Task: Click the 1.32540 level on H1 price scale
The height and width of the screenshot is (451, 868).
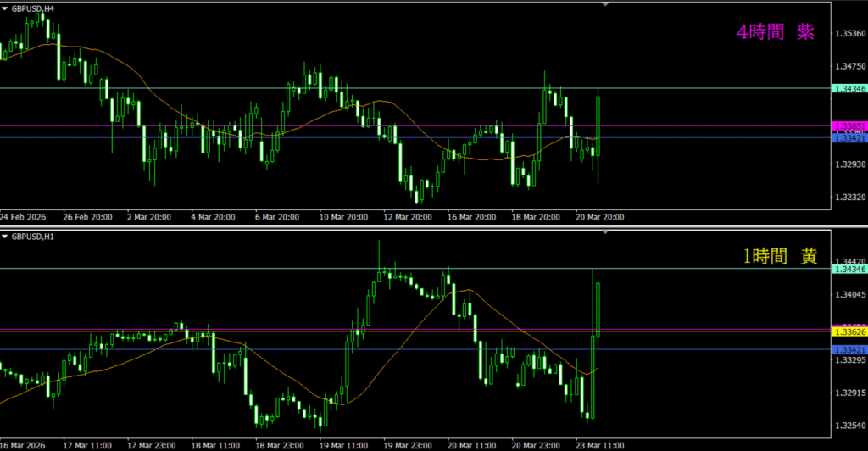Action: pyautogui.click(x=849, y=426)
